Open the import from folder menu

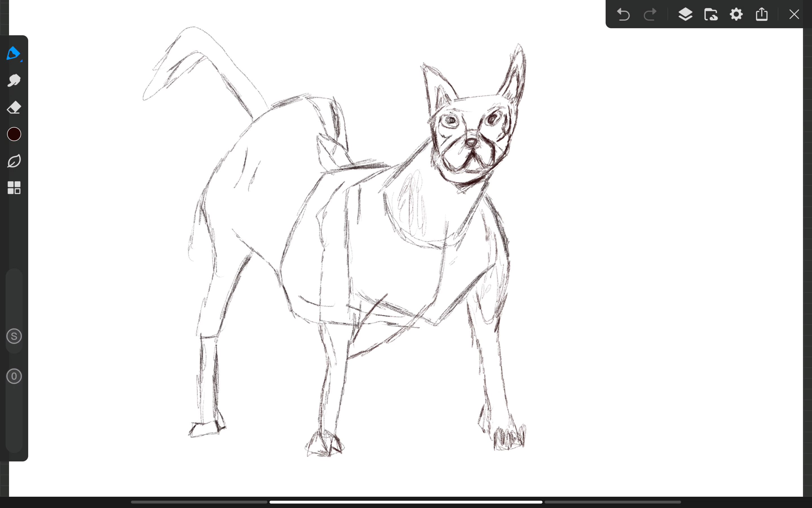coord(711,14)
